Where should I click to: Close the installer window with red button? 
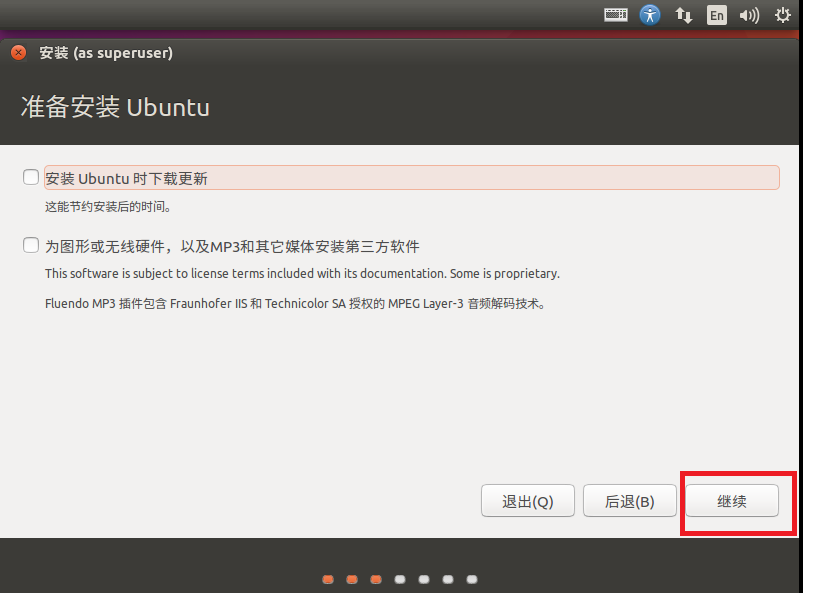[18, 53]
